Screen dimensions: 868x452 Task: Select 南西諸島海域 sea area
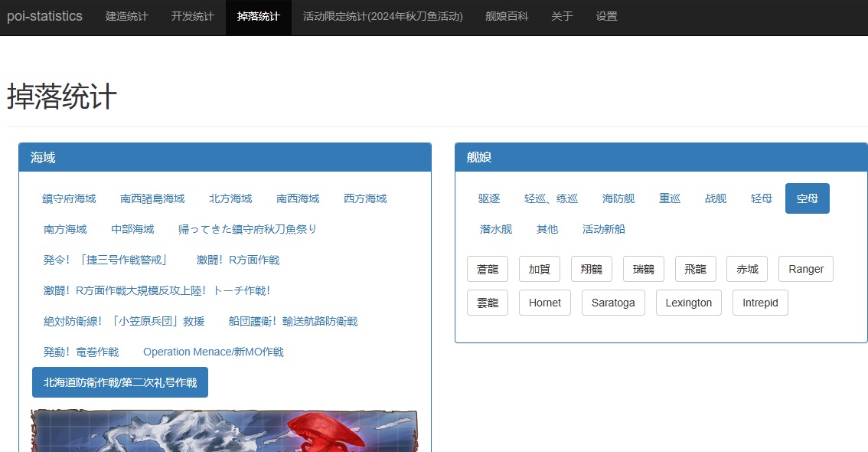point(152,198)
